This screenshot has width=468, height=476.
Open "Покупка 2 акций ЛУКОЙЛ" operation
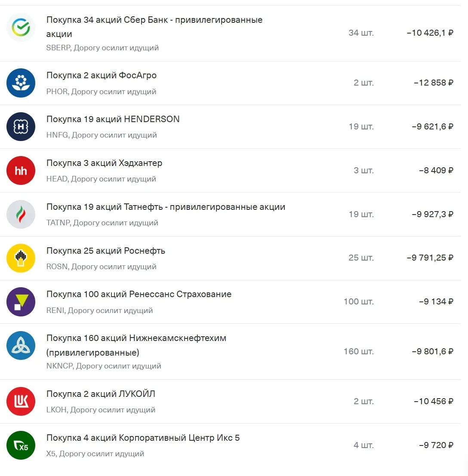[x=230, y=401]
